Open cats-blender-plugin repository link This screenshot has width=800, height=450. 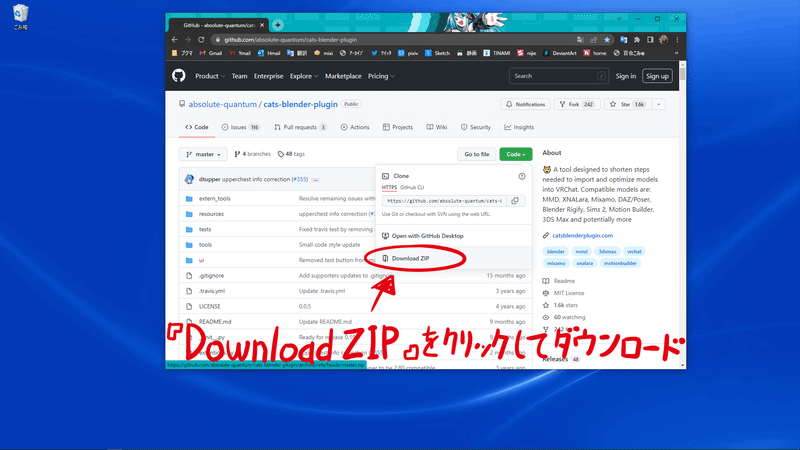[x=301, y=104]
